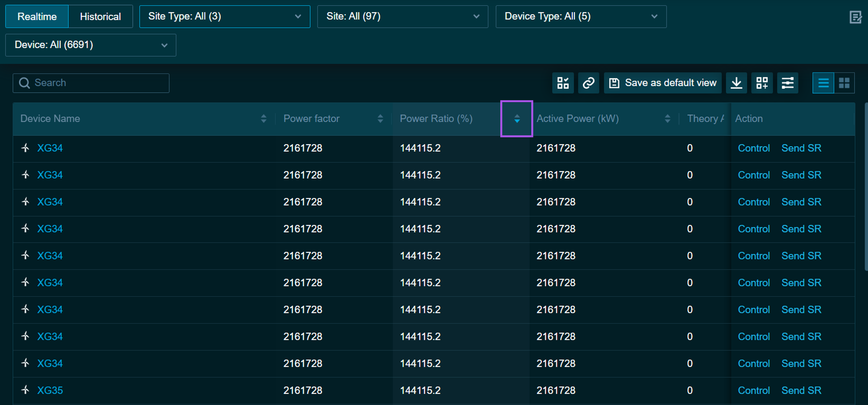
Task: Click the copy link chain icon
Action: [x=588, y=83]
